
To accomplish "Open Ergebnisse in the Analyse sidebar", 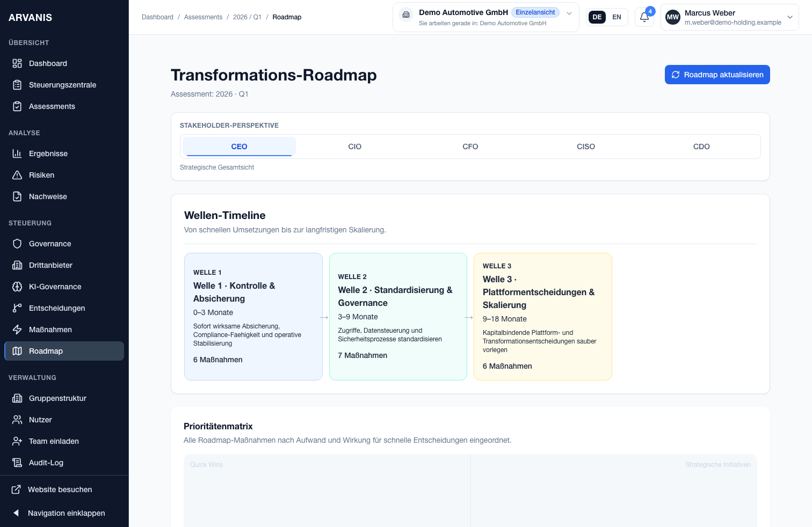I will coord(48,153).
